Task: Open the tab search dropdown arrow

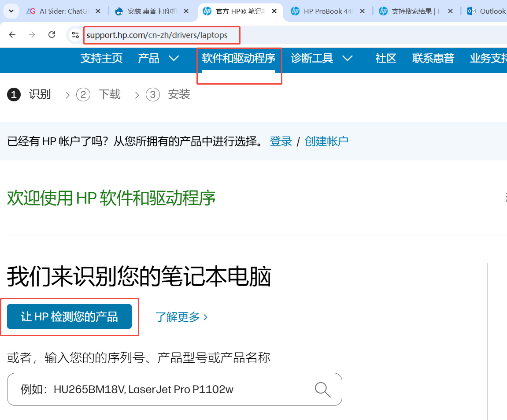Action: [x=11, y=11]
